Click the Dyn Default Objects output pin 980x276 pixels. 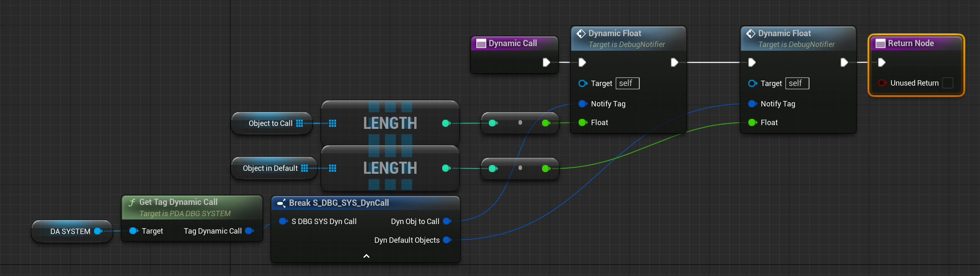pos(447,240)
